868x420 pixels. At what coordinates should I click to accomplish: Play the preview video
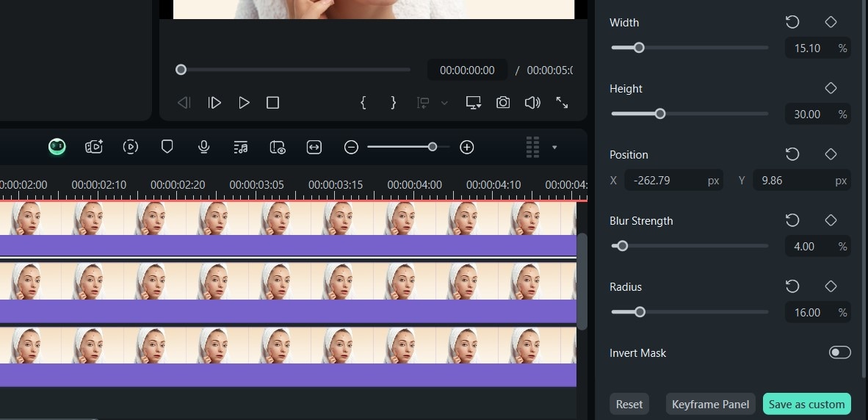[x=244, y=103]
